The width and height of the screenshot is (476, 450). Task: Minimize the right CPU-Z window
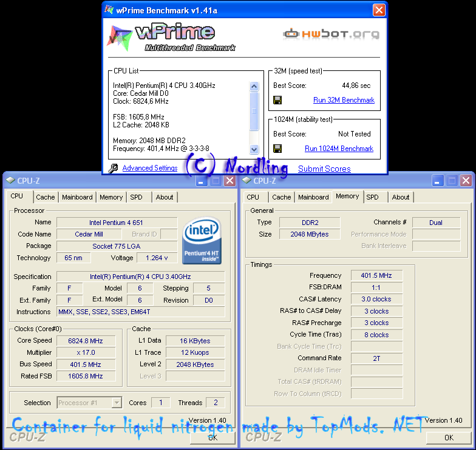pos(437,181)
